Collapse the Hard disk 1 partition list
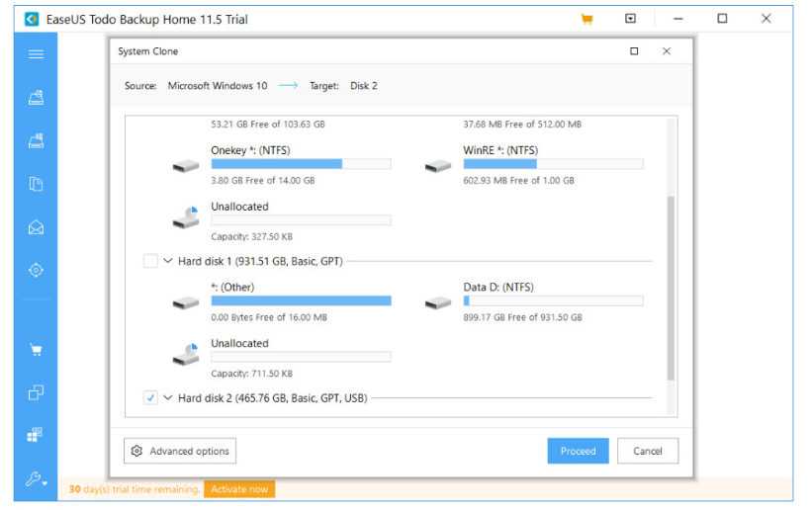 [x=167, y=261]
